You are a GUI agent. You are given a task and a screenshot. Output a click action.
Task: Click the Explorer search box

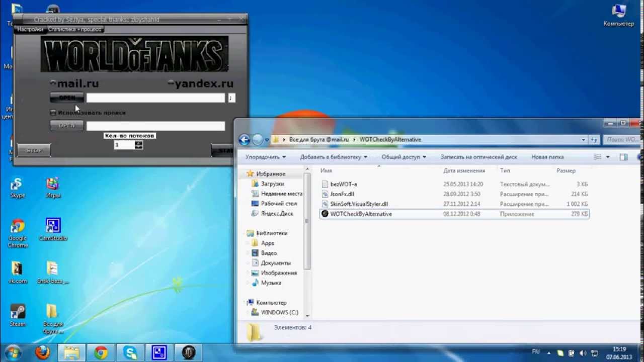[x=622, y=140]
